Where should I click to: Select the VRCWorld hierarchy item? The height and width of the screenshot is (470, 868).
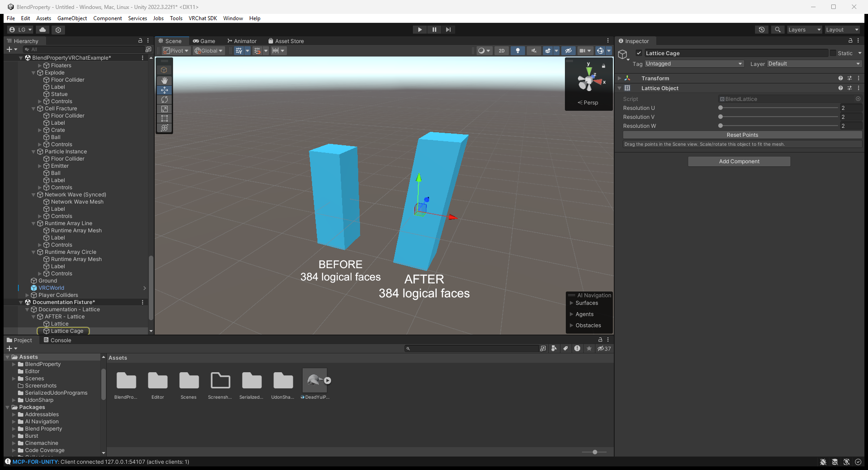pos(51,288)
